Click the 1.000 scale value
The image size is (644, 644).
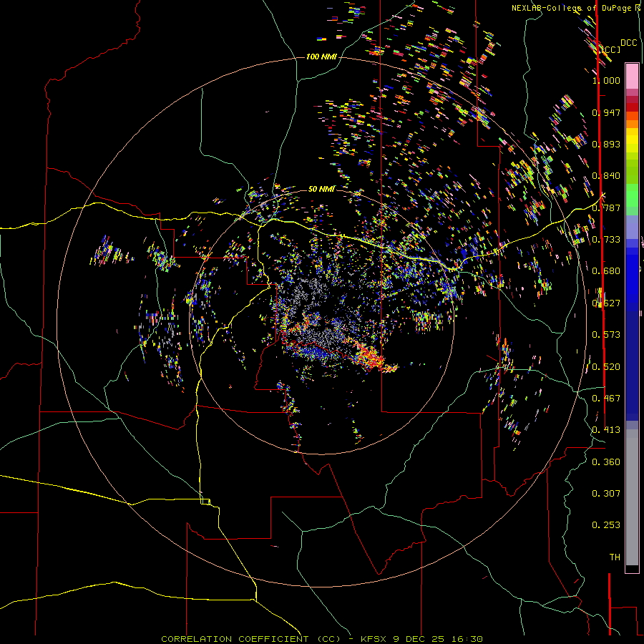(606, 80)
